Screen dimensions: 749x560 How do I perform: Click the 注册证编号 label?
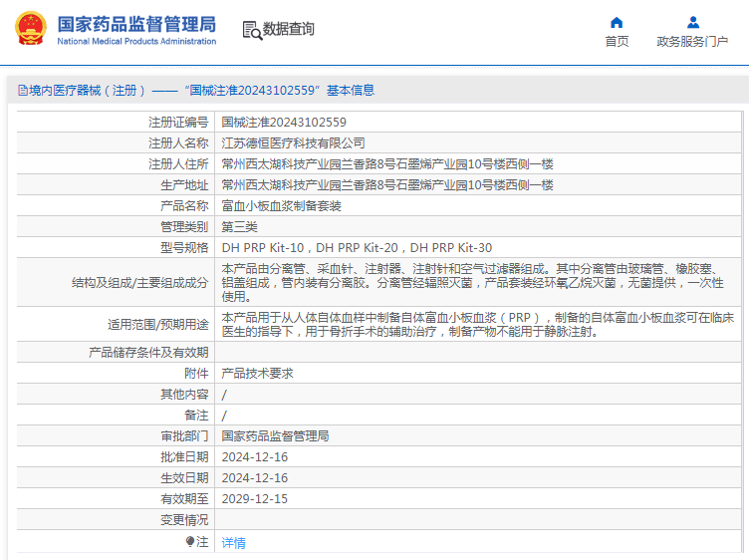point(178,123)
